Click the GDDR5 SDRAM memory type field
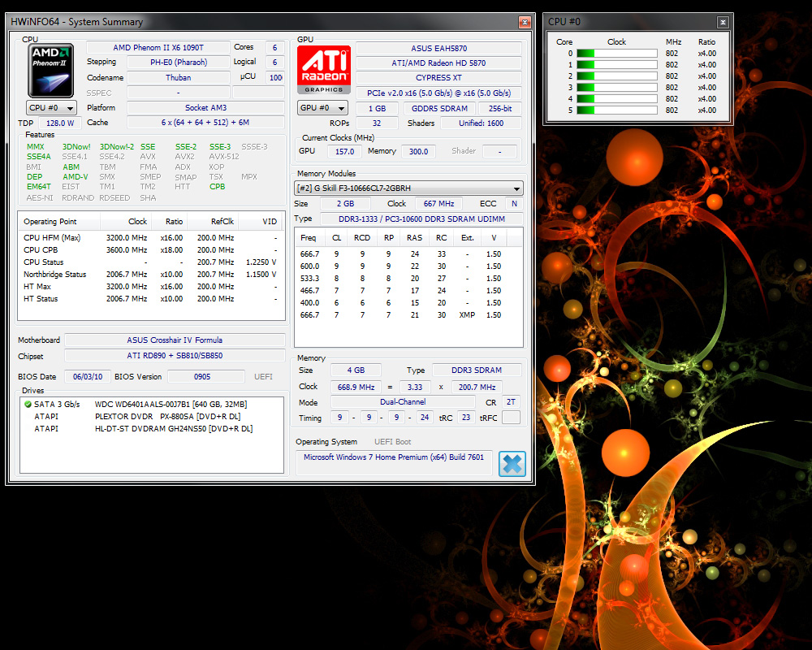The width and height of the screenshot is (812, 650). (x=439, y=109)
